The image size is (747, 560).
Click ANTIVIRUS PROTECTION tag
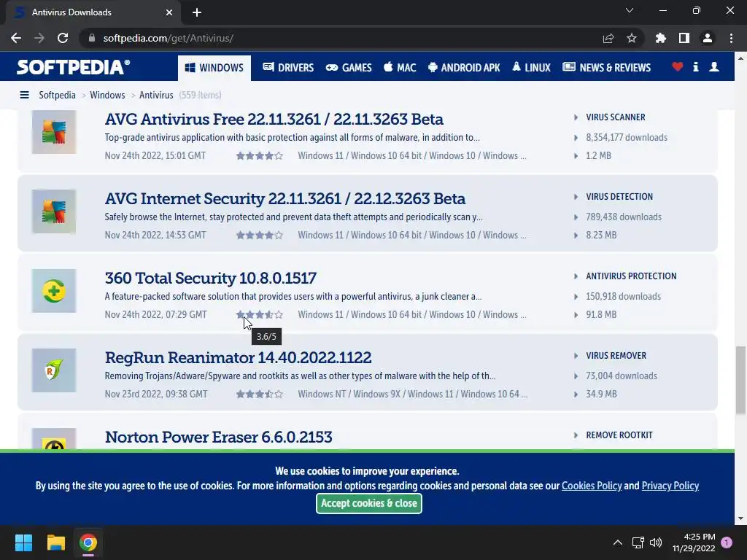[x=631, y=276]
